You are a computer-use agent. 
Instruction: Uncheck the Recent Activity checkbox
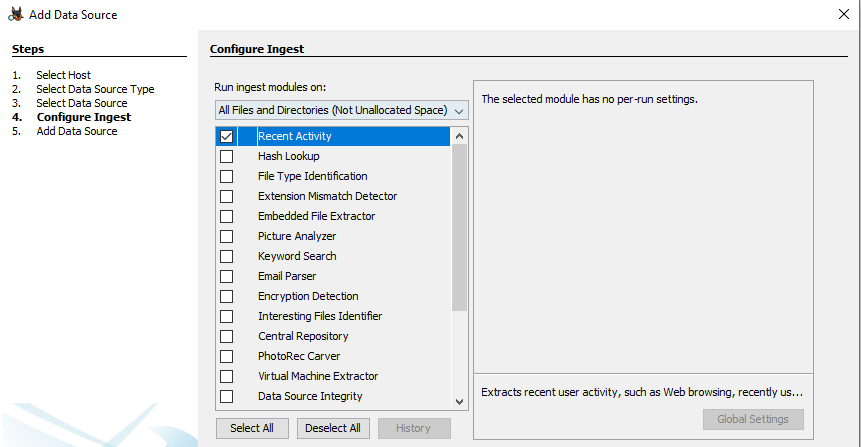[226, 136]
